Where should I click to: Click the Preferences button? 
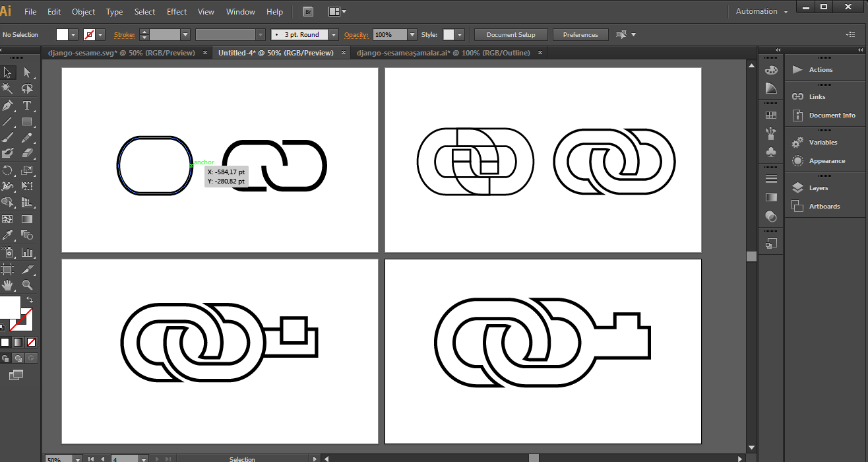pyautogui.click(x=580, y=34)
